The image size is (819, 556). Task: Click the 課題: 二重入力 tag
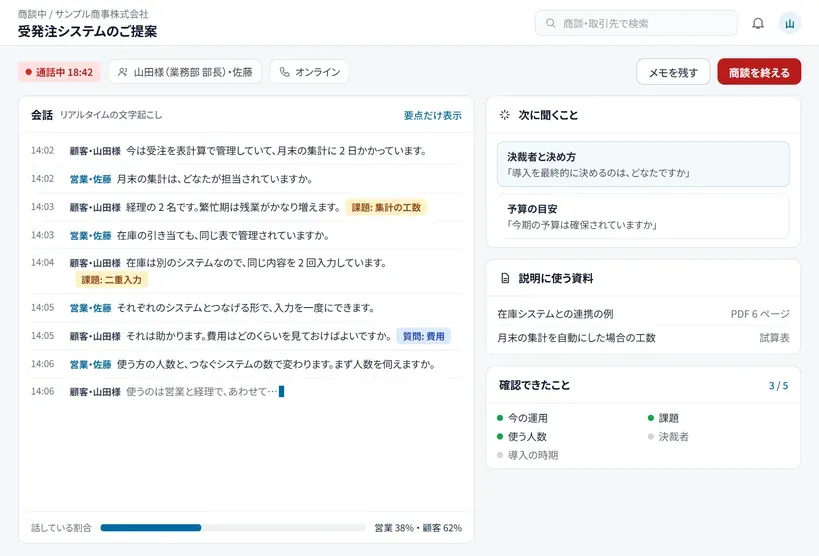[x=112, y=280]
